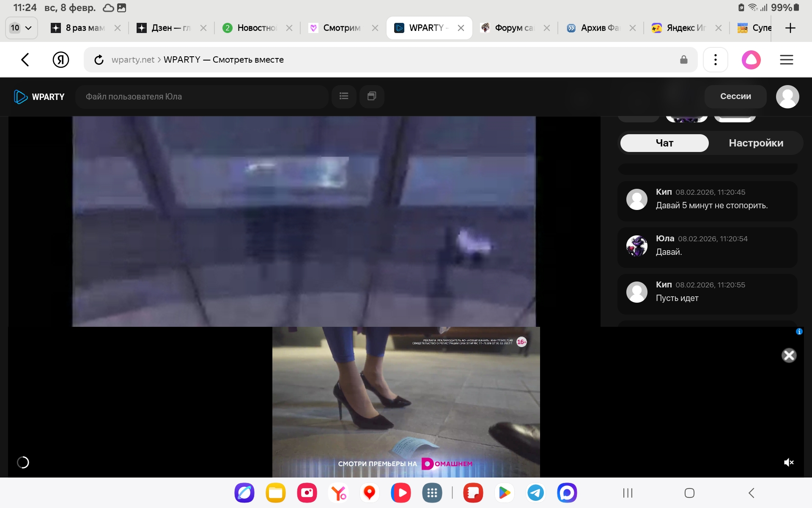
Task: Open the user profile avatar
Action: (x=787, y=97)
